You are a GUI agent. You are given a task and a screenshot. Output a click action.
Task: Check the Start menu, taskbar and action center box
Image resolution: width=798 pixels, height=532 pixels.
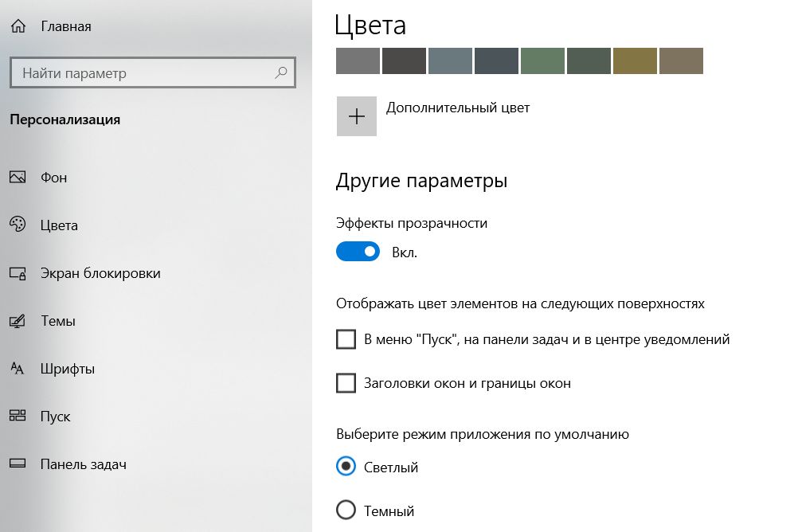click(346, 339)
